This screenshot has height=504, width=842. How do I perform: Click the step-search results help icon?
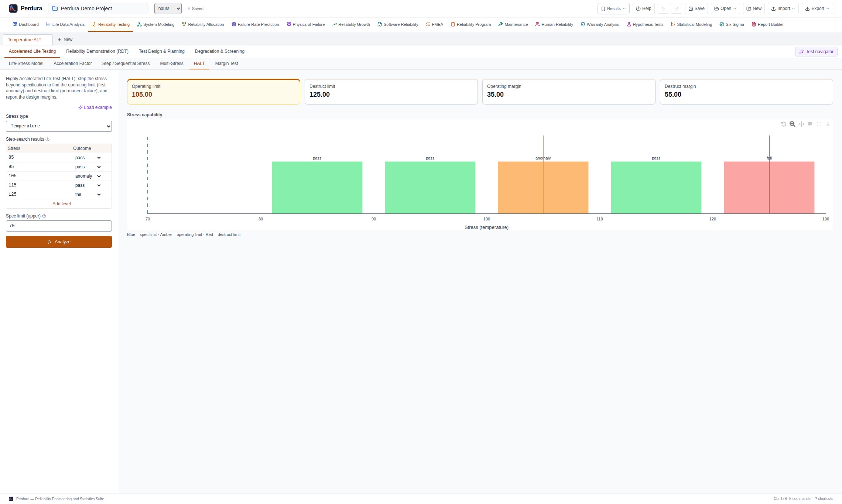47,140
